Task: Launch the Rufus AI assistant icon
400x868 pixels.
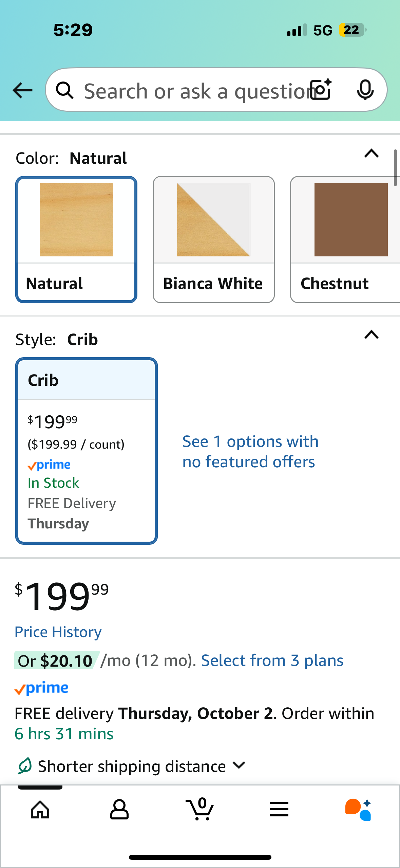Action: pos(358,810)
